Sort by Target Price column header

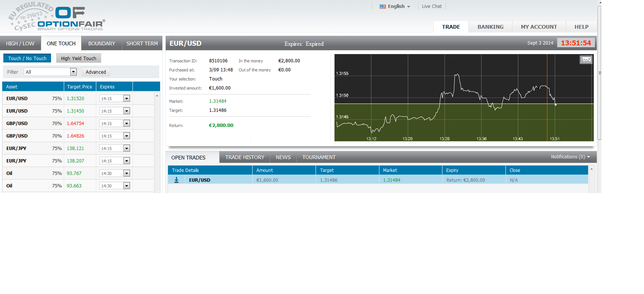(80, 87)
